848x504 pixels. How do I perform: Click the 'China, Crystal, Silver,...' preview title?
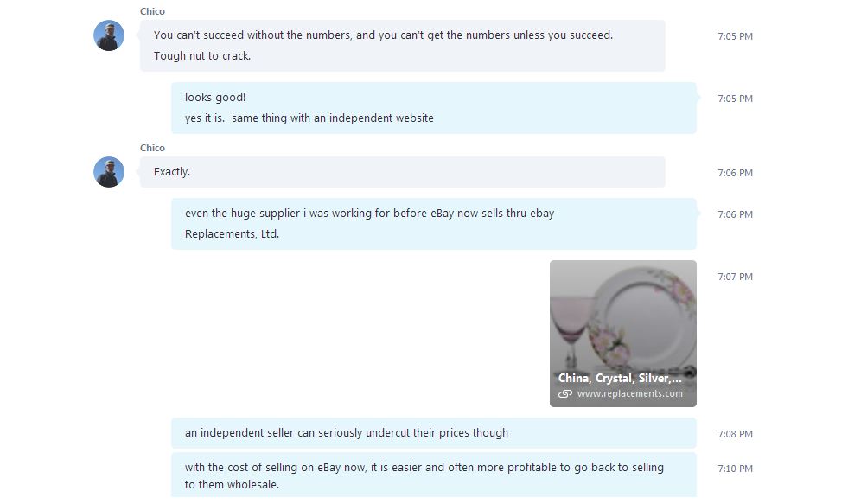620,378
